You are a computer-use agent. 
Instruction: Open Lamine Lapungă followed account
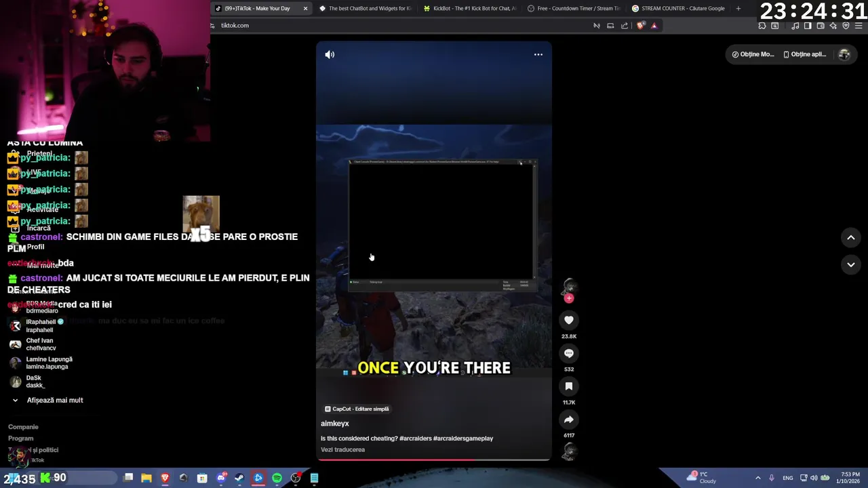(42, 363)
